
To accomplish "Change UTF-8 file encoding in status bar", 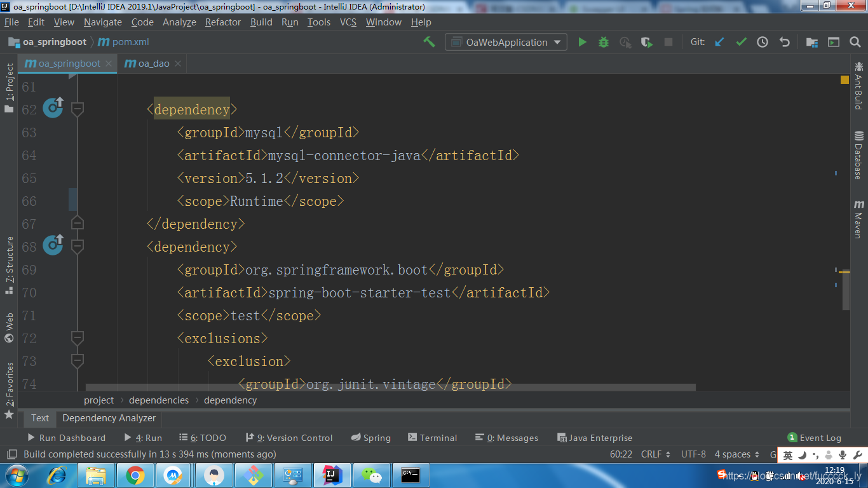I will pyautogui.click(x=693, y=454).
